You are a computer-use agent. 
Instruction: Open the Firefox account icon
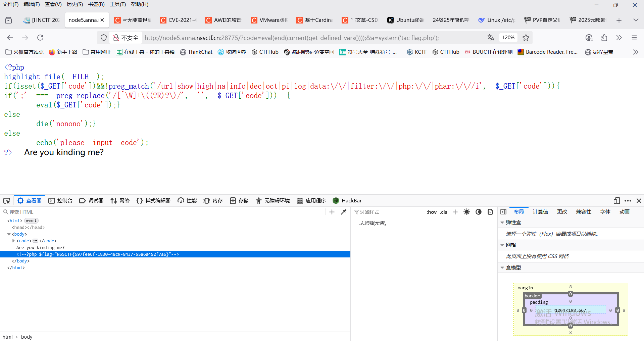(x=589, y=38)
